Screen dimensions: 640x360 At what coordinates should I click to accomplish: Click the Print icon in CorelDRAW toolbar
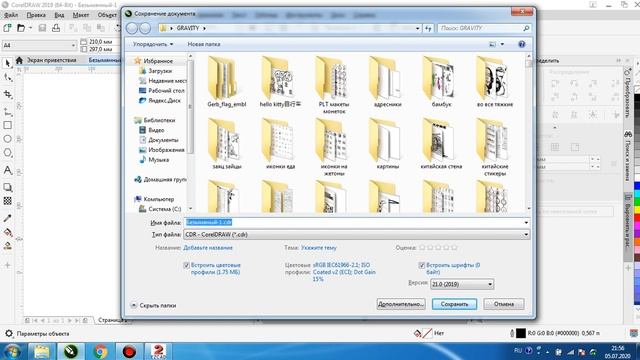pyautogui.click(x=56, y=28)
